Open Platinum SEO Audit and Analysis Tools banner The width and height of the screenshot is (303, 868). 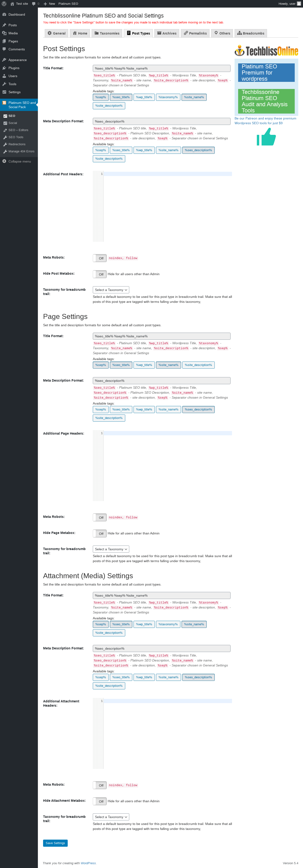tap(266, 101)
